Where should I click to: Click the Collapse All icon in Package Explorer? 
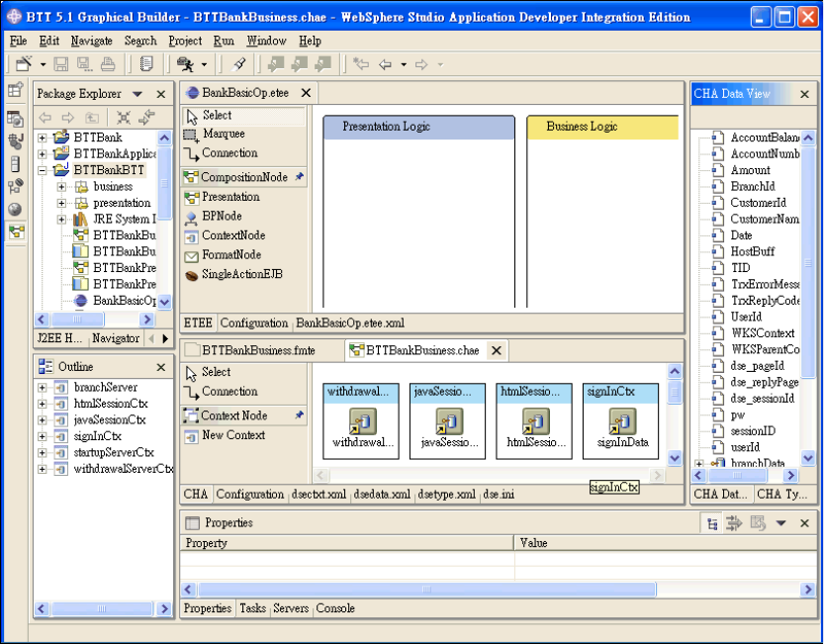pyautogui.click(x=124, y=118)
